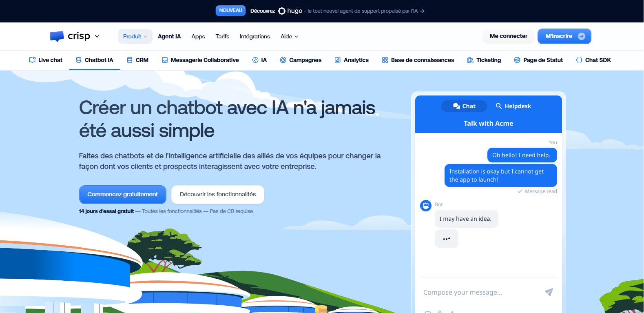644x313 pixels.
Task: Click the M'inscrire button
Action: [564, 36]
